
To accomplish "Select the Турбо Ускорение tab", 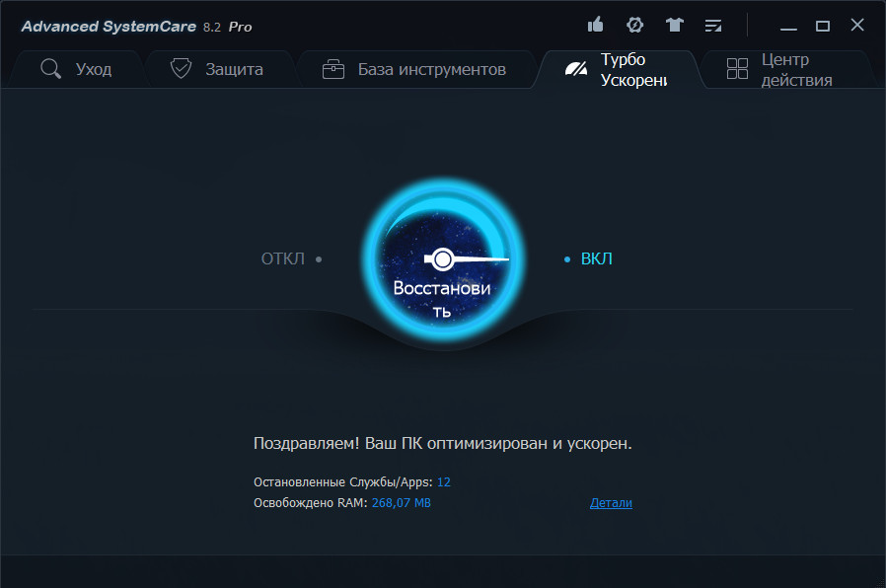I will click(x=618, y=69).
